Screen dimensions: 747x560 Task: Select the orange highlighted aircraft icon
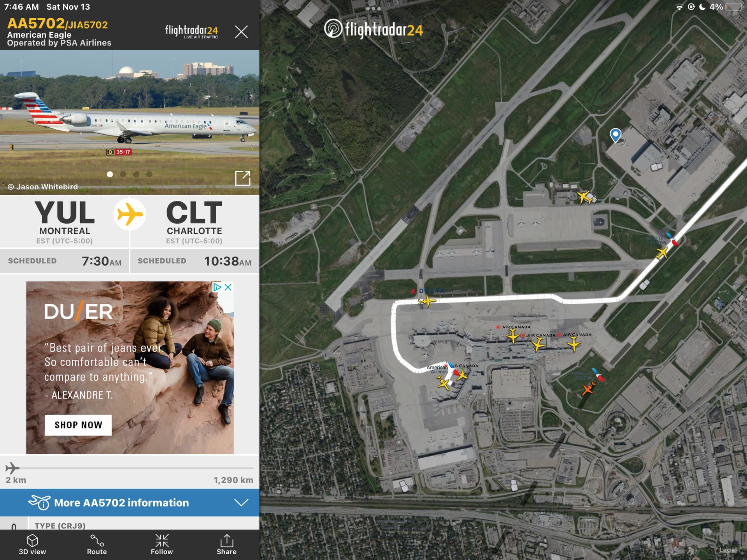click(588, 388)
